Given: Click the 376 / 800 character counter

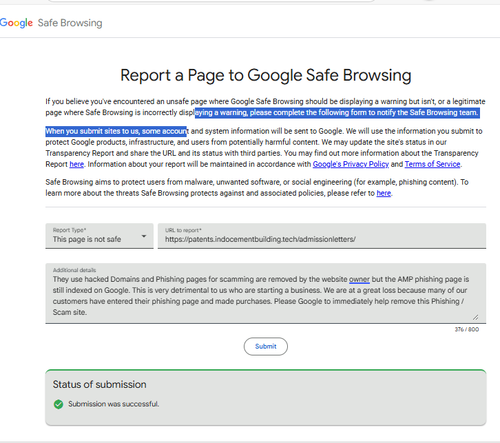Looking at the screenshot, I should (x=467, y=329).
